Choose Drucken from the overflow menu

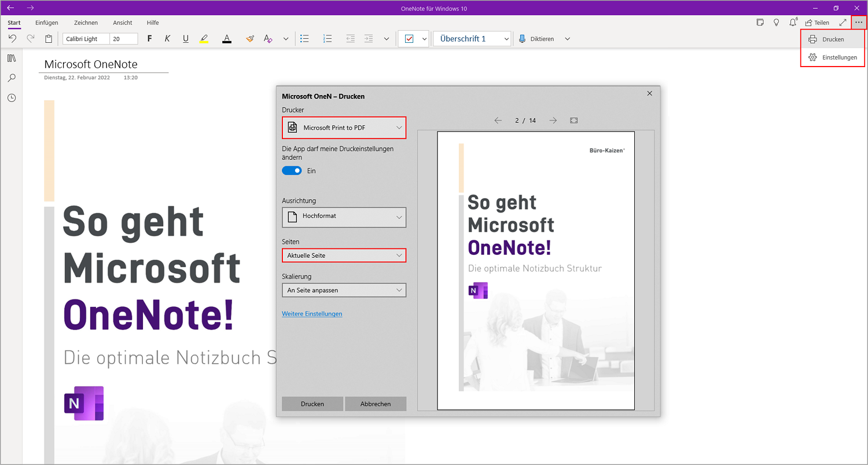[833, 39]
